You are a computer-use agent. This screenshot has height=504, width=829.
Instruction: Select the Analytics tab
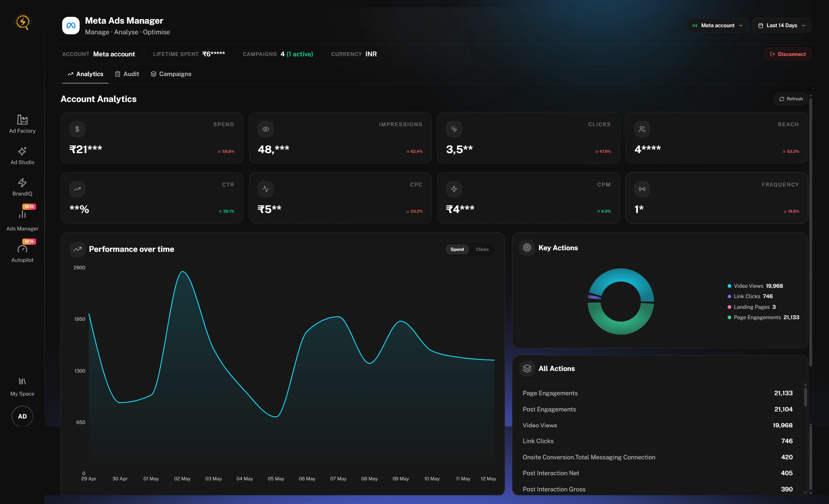85,74
